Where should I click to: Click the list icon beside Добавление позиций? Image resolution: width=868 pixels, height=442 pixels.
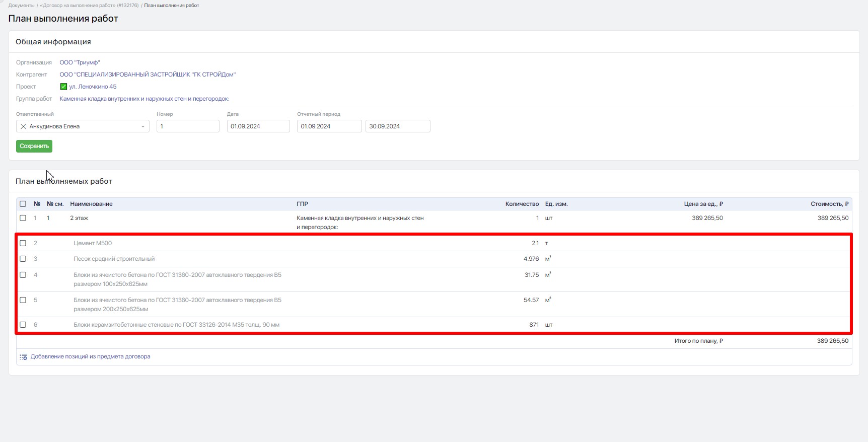(x=23, y=356)
